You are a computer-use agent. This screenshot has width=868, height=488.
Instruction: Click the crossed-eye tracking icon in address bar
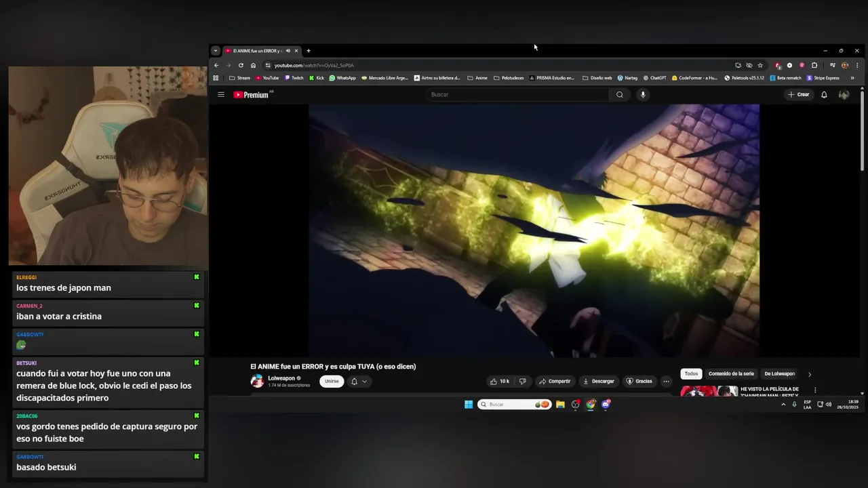(x=749, y=66)
